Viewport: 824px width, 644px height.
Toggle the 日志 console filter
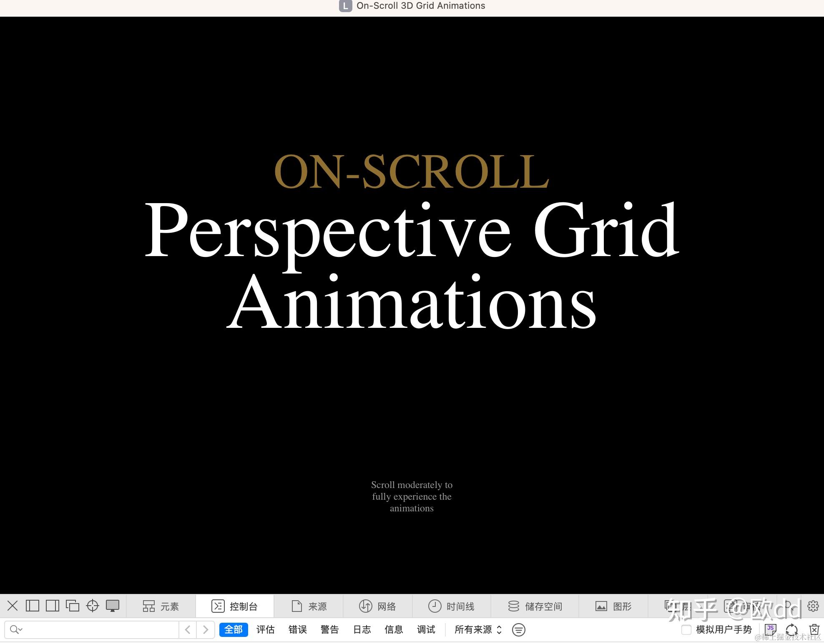[361, 630]
